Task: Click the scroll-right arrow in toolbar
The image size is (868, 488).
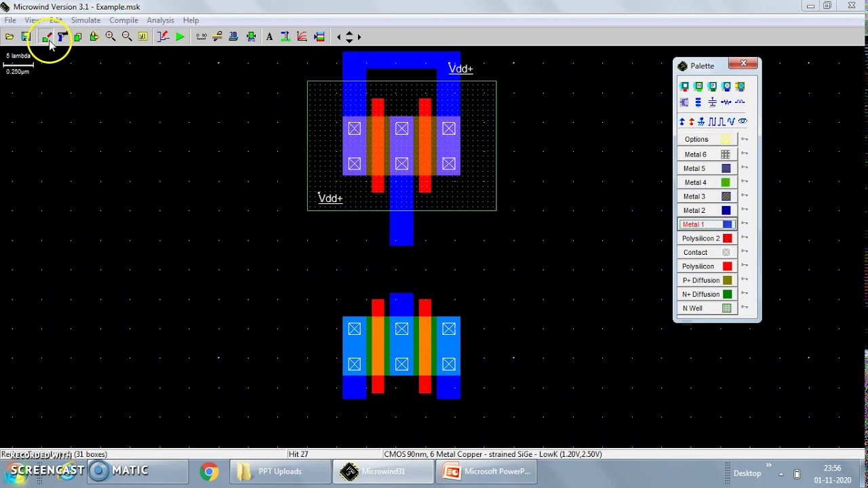Action: tap(359, 37)
